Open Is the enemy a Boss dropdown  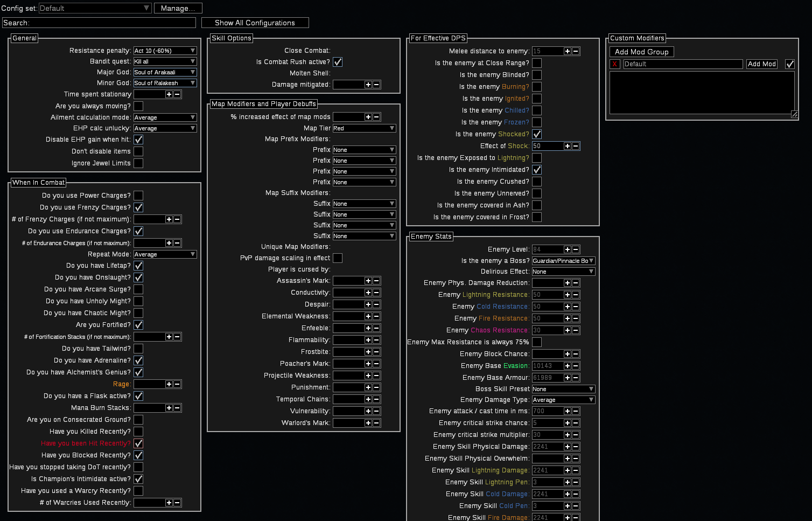pos(564,261)
